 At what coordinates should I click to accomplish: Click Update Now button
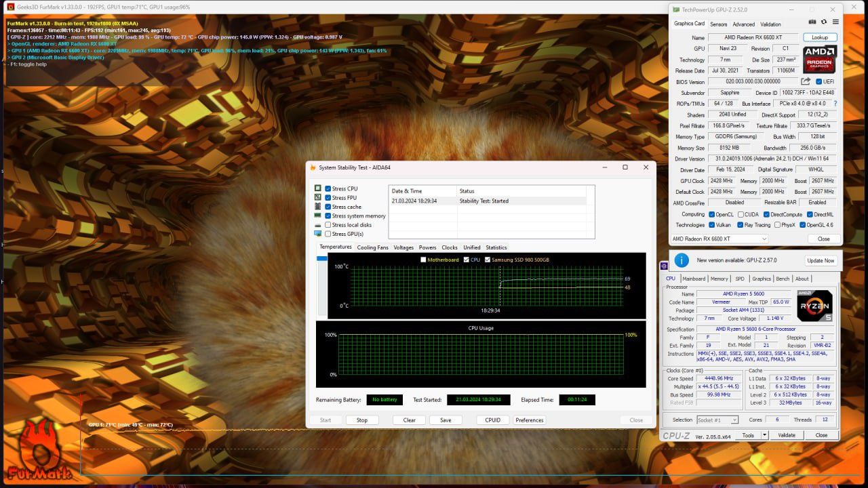tap(821, 260)
